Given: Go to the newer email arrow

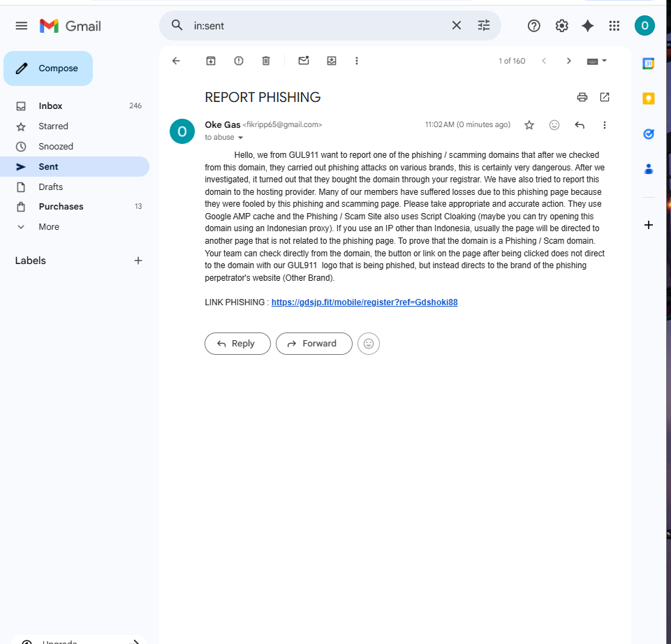Looking at the screenshot, I should [544, 61].
